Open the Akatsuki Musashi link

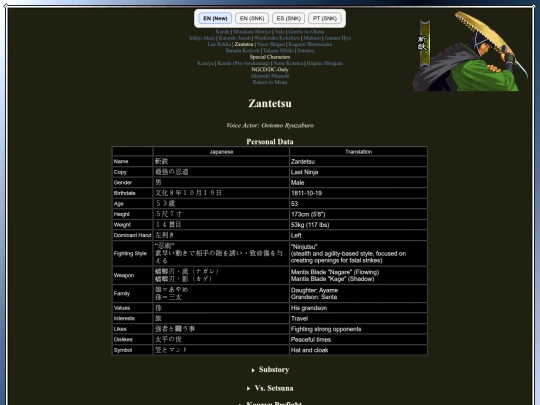pyautogui.click(x=270, y=76)
